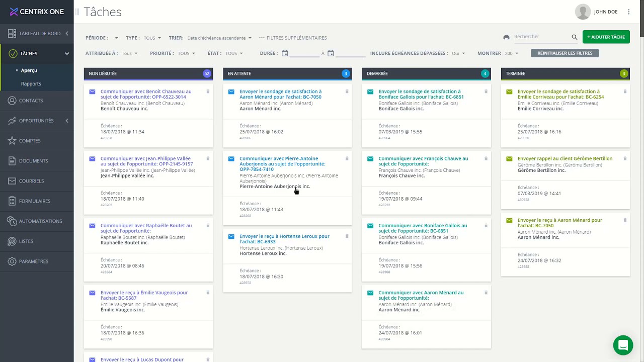
Task: Click the mail icon on the Benoît Chauveau task
Action: (92, 92)
